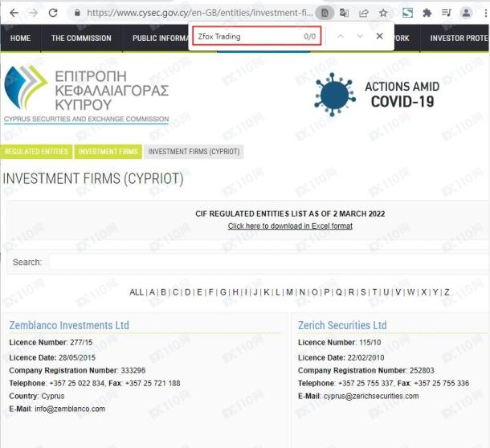The height and width of the screenshot is (448, 490).
Task: Filter firms by letter C
Action: (x=176, y=292)
